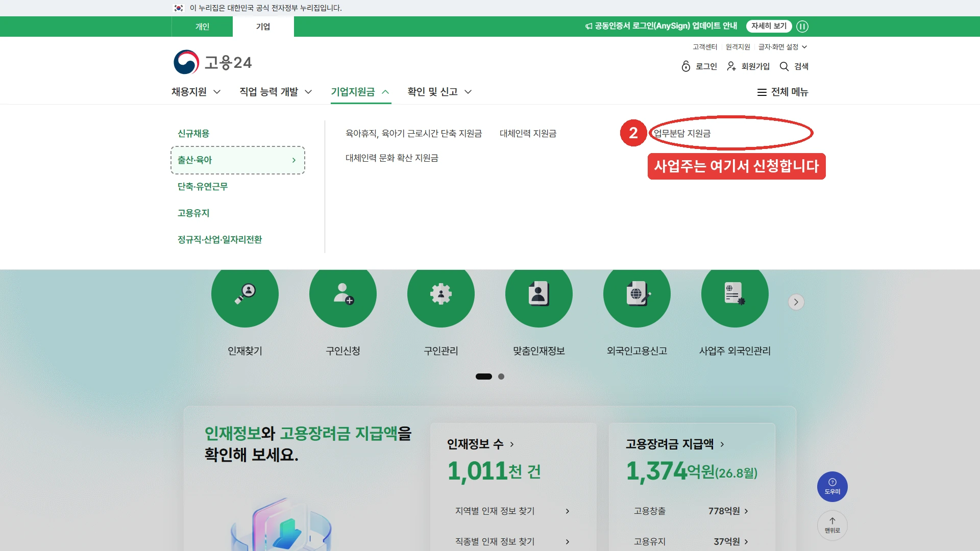
Task: Switch to the 개인 tab
Action: 202,27
